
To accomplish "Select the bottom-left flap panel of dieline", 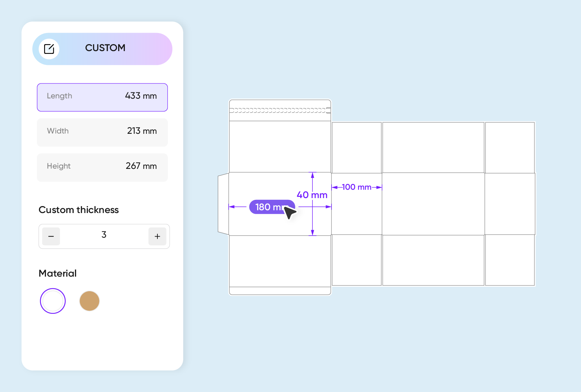I will (x=280, y=261).
